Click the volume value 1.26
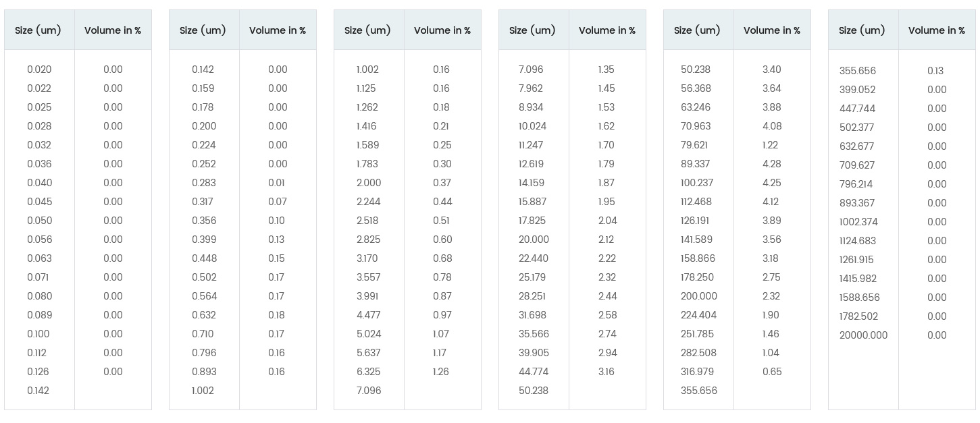The image size is (980, 423). (x=441, y=372)
